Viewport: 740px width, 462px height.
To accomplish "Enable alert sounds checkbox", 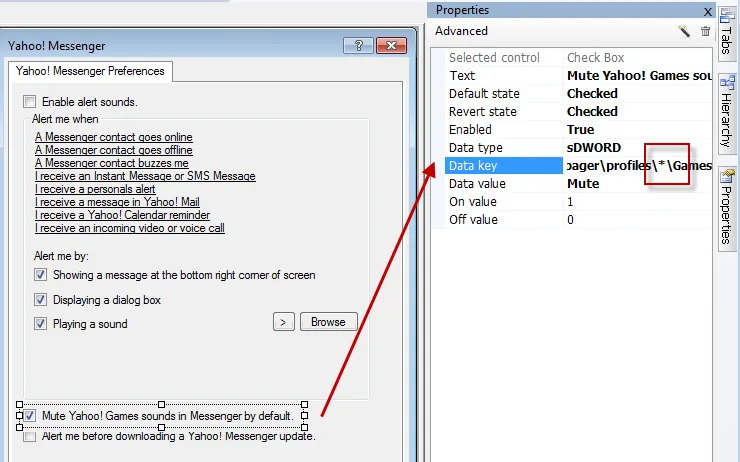I will click(30, 101).
